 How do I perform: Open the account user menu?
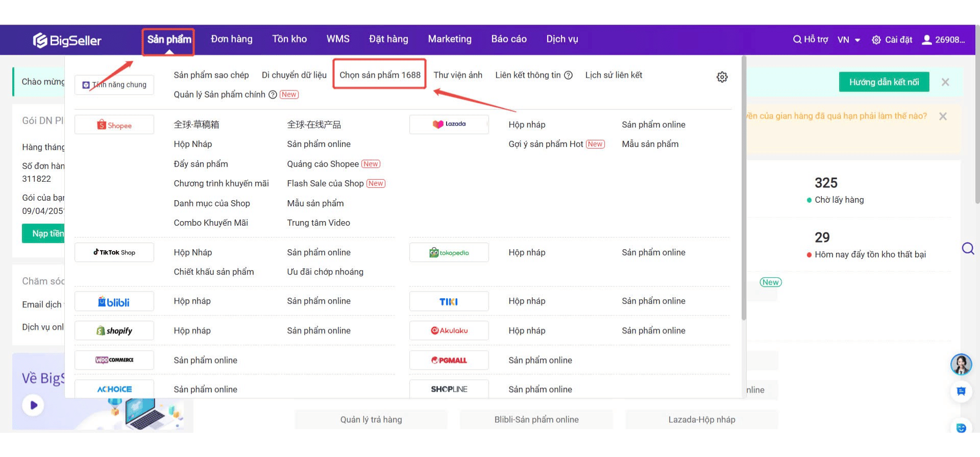tap(943, 40)
